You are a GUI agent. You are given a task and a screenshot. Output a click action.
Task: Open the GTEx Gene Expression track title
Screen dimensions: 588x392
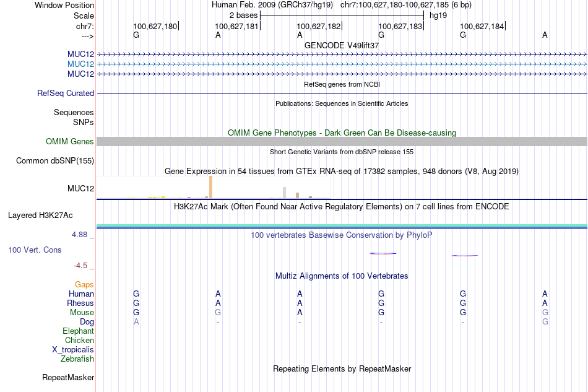(342, 171)
